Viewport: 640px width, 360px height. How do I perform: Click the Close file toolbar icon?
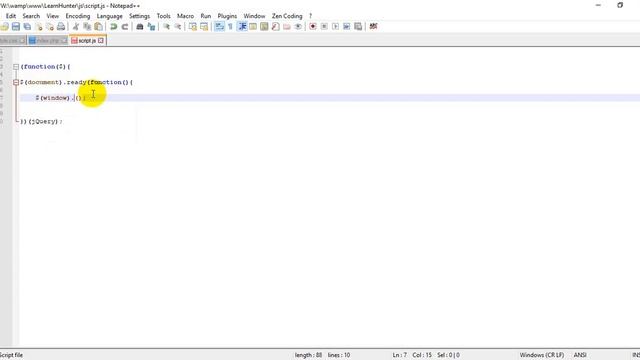click(x=39, y=27)
